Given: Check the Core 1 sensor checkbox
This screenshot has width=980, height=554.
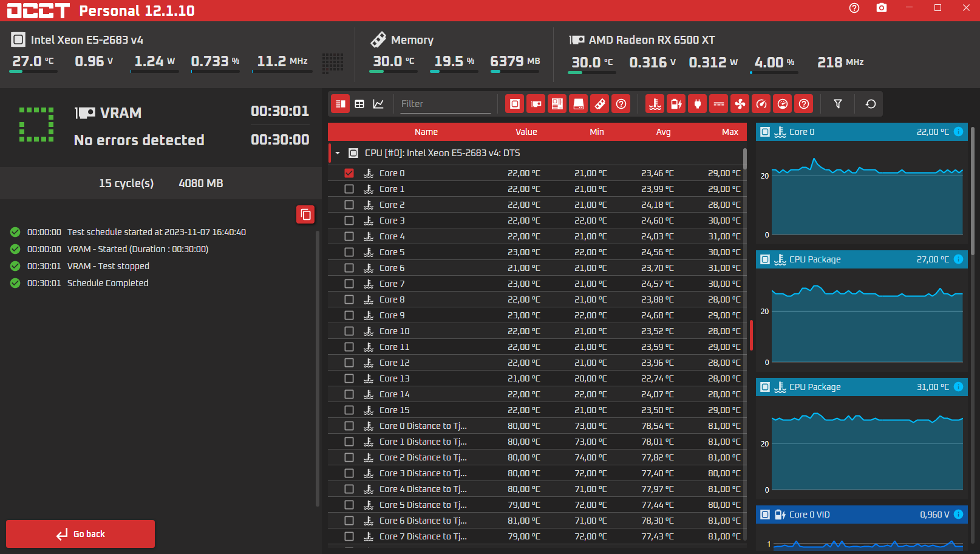Looking at the screenshot, I should [x=349, y=189].
